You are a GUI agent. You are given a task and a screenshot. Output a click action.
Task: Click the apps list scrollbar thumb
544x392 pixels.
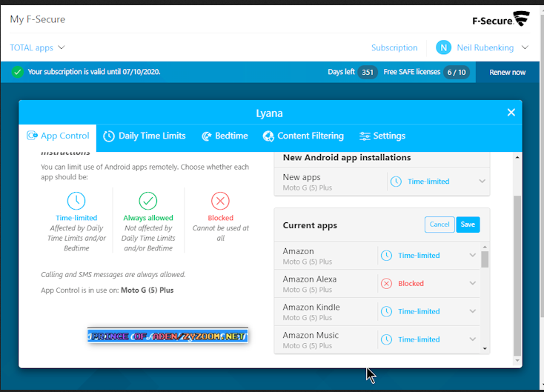485,259
